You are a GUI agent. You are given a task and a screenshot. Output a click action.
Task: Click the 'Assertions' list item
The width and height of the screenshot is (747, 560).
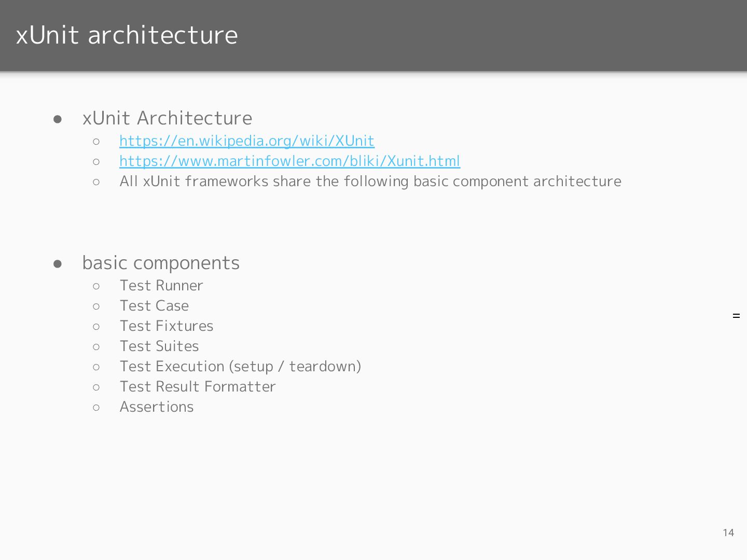157,407
